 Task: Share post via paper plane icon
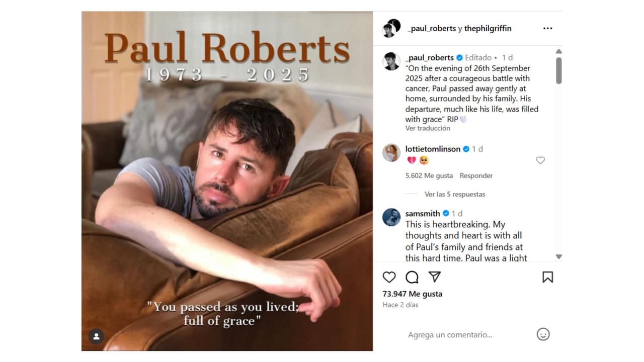pos(435,277)
